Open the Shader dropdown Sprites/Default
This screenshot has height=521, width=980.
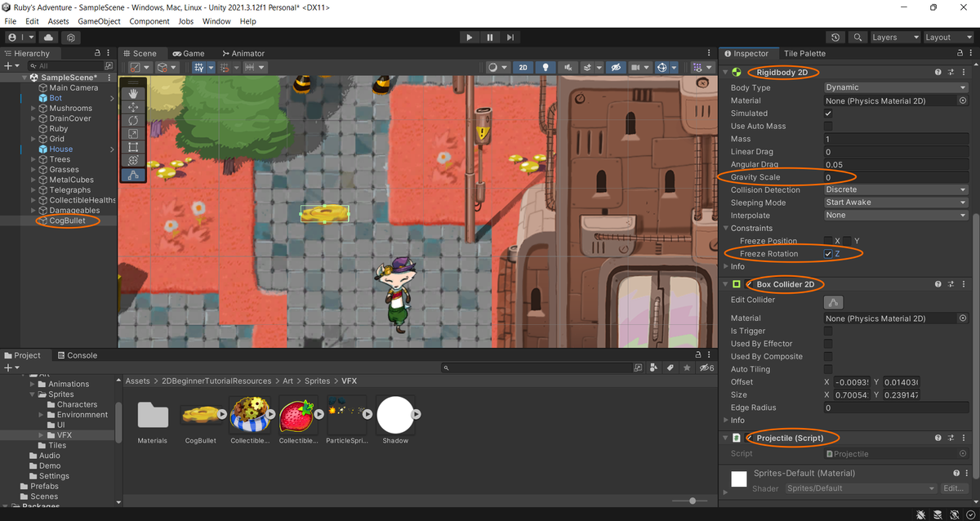pos(860,488)
